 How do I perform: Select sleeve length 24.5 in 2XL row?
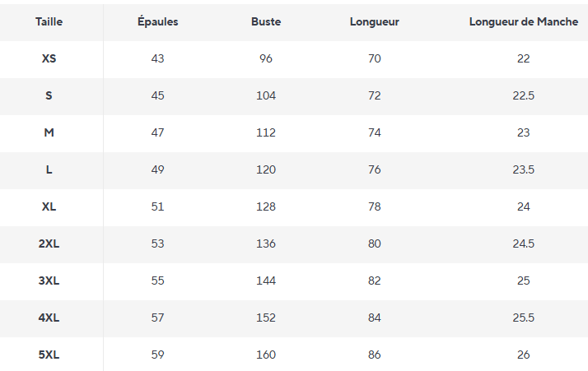[524, 244]
